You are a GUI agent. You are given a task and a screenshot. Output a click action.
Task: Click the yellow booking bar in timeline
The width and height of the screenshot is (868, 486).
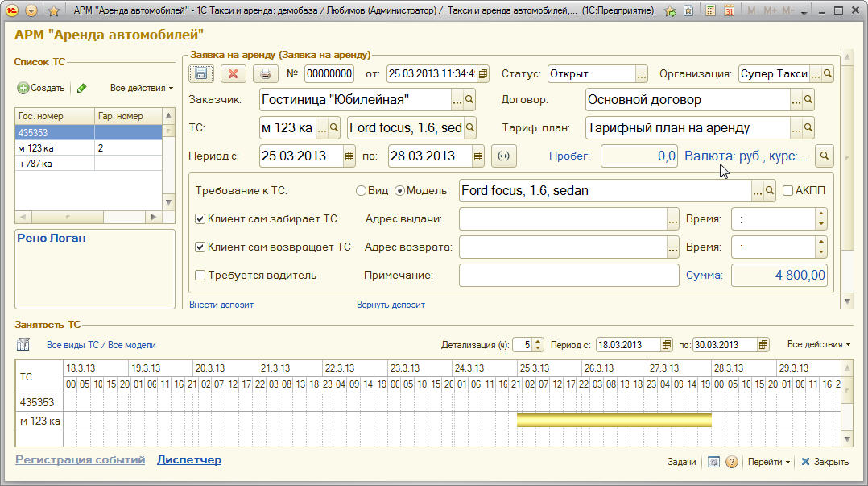[614, 420]
